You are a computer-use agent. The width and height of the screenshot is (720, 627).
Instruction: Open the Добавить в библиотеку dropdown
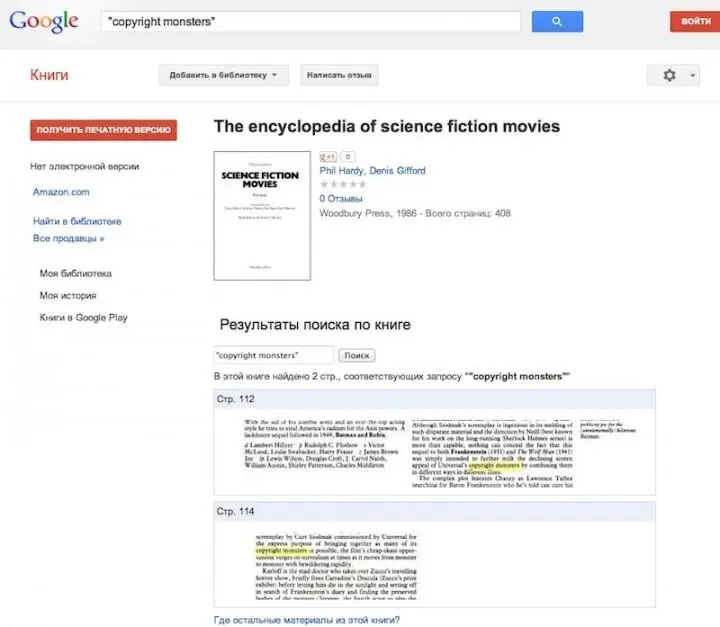tap(224, 75)
